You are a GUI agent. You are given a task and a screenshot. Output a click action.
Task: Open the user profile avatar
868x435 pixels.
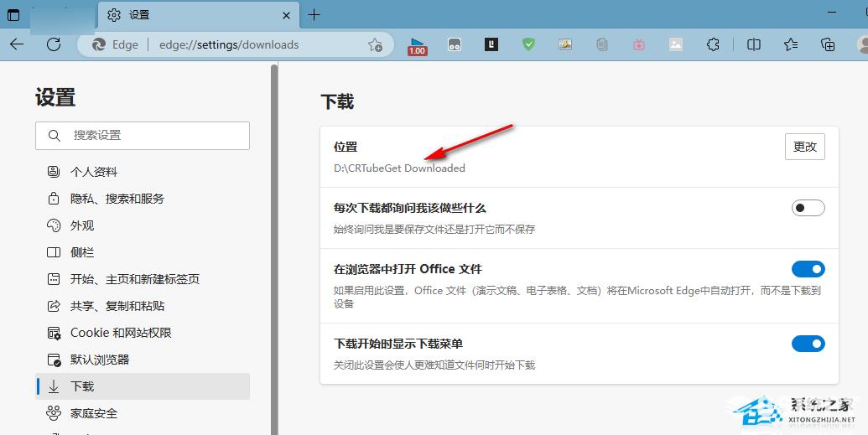(862, 44)
